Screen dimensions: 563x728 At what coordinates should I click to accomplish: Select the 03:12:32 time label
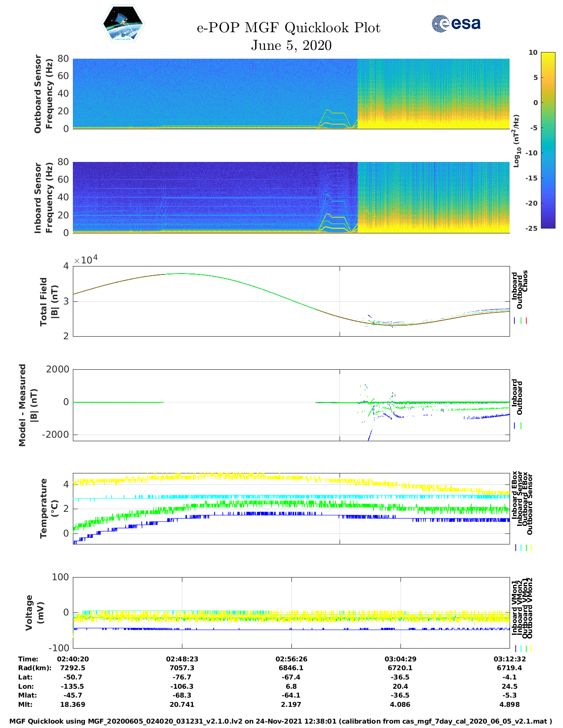[509, 659]
